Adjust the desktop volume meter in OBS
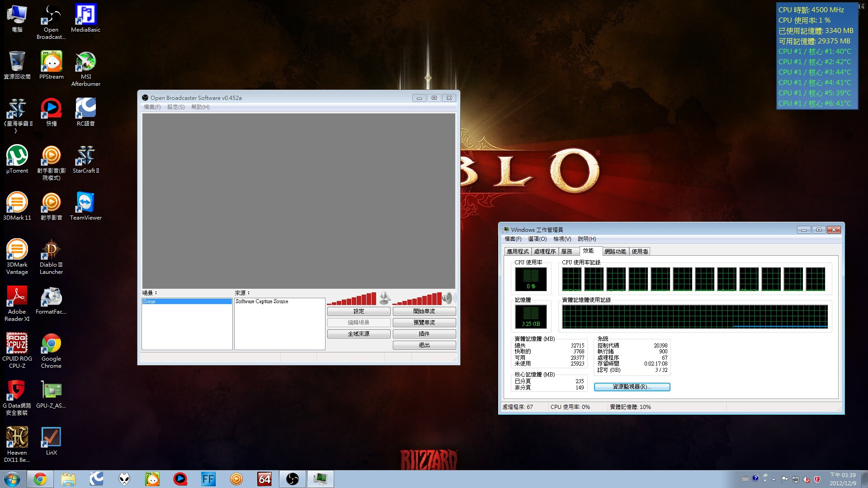The width and height of the screenshot is (868, 488). pyautogui.click(x=417, y=298)
